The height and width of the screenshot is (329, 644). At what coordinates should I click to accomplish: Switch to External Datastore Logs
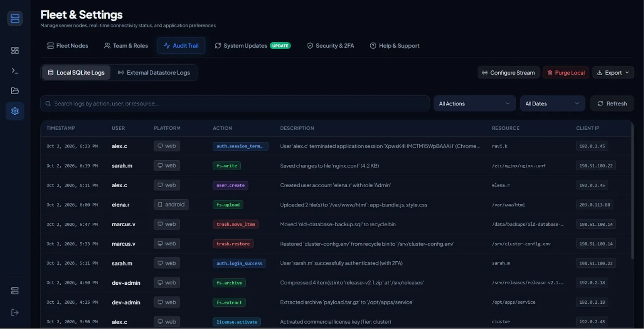tap(154, 72)
